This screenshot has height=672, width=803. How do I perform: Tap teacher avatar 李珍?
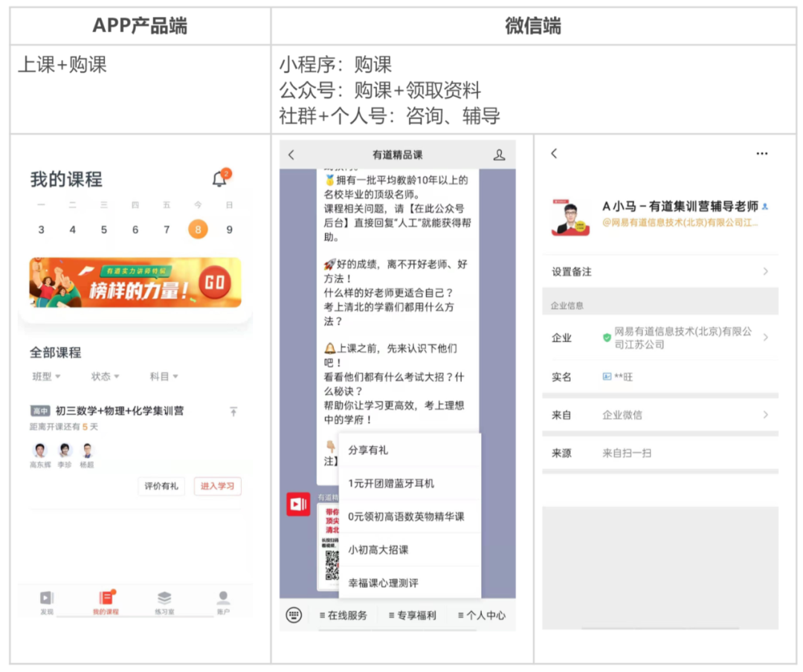click(x=65, y=450)
